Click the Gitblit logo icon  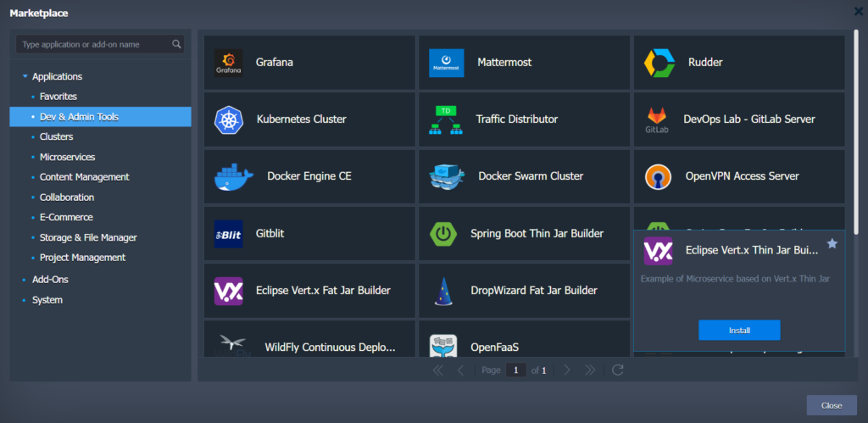coord(228,234)
